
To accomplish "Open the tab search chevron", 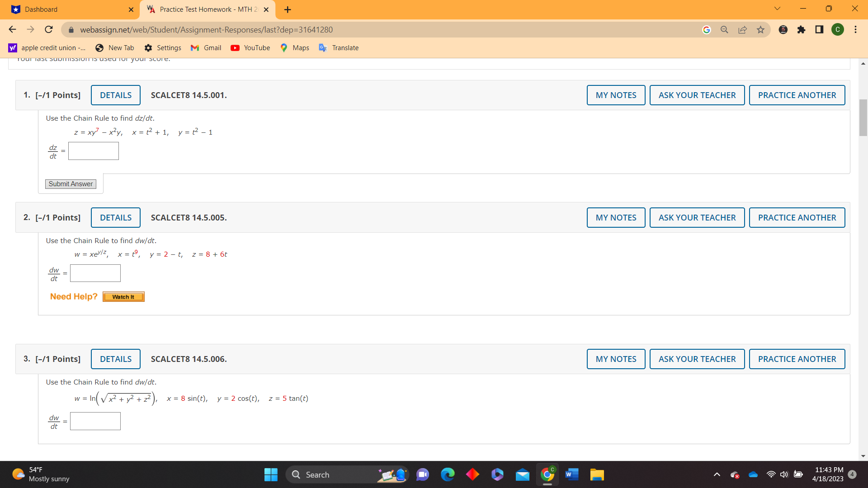I will coord(777,8).
